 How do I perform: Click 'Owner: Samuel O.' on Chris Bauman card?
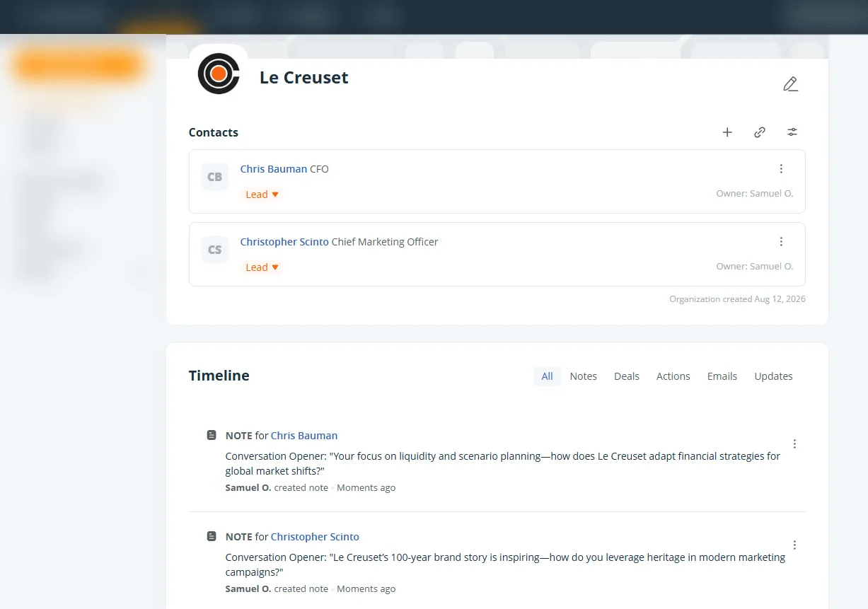point(755,194)
